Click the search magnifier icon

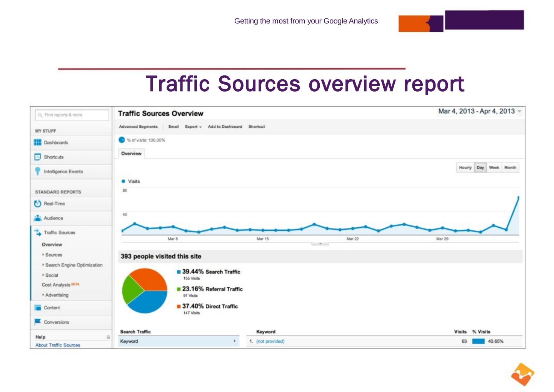40,115
